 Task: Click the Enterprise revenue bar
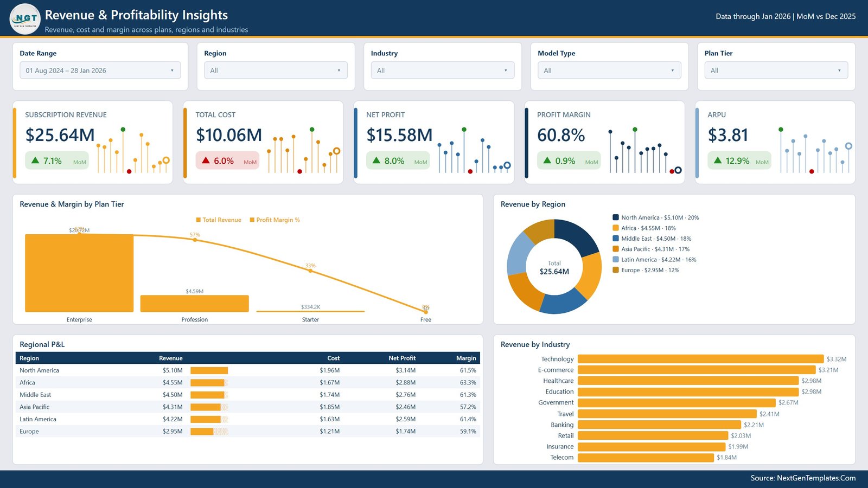coord(79,273)
